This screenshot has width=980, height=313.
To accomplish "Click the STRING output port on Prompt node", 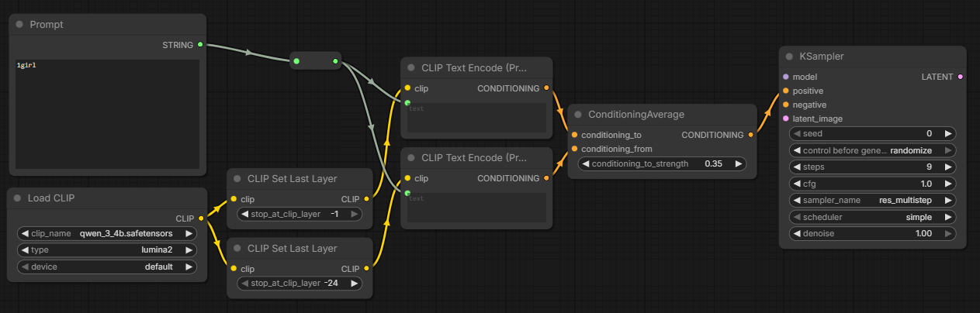I will click(200, 45).
